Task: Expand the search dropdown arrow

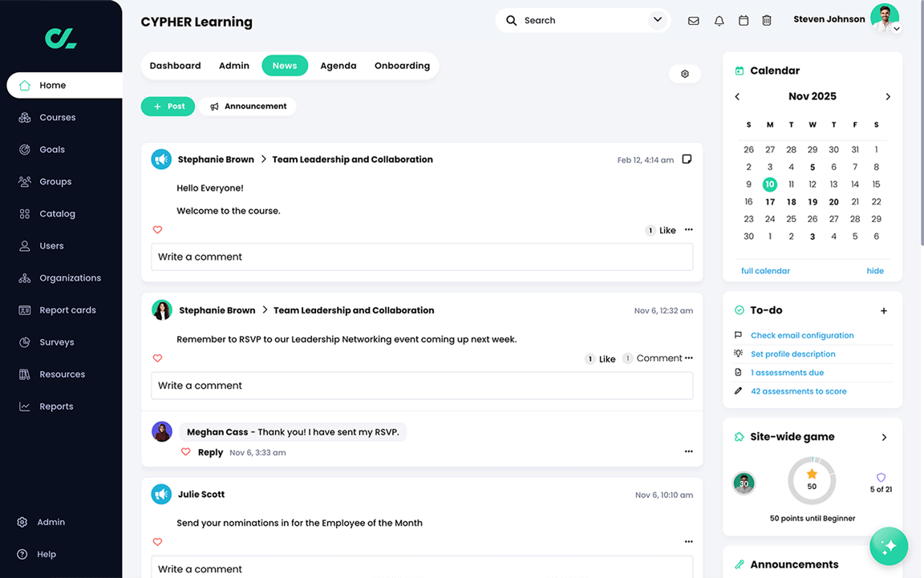Action: [658, 20]
